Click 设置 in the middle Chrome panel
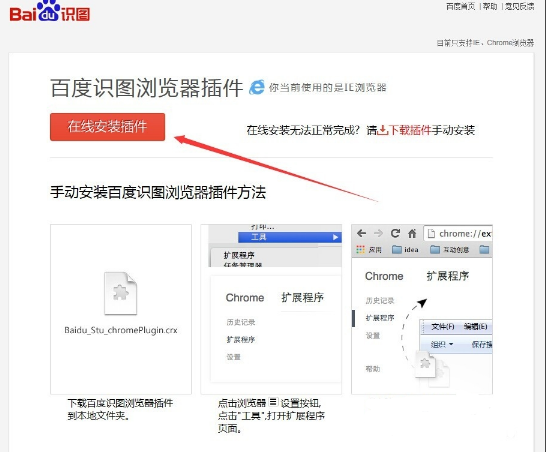Screen dimensions: 546x452 [x=233, y=357]
